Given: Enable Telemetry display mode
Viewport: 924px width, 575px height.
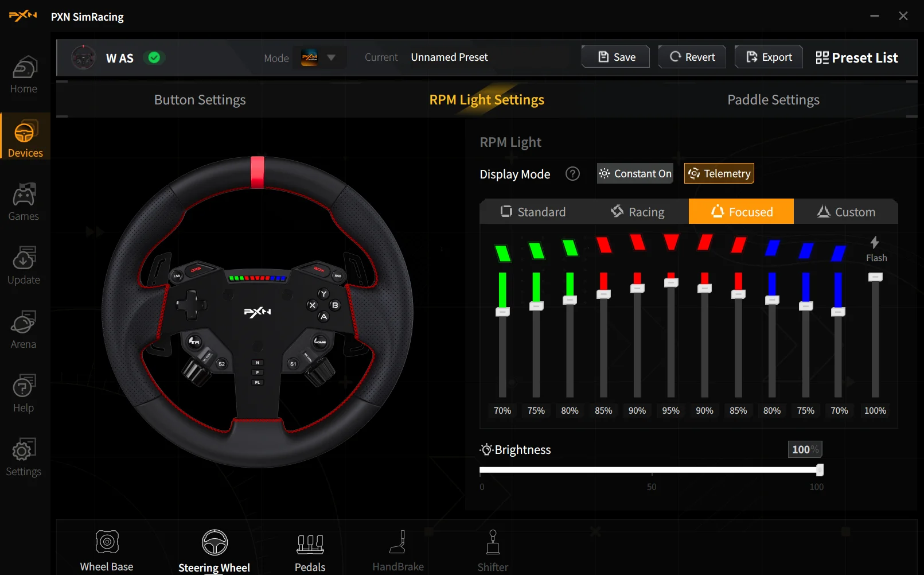Looking at the screenshot, I should [x=719, y=174].
